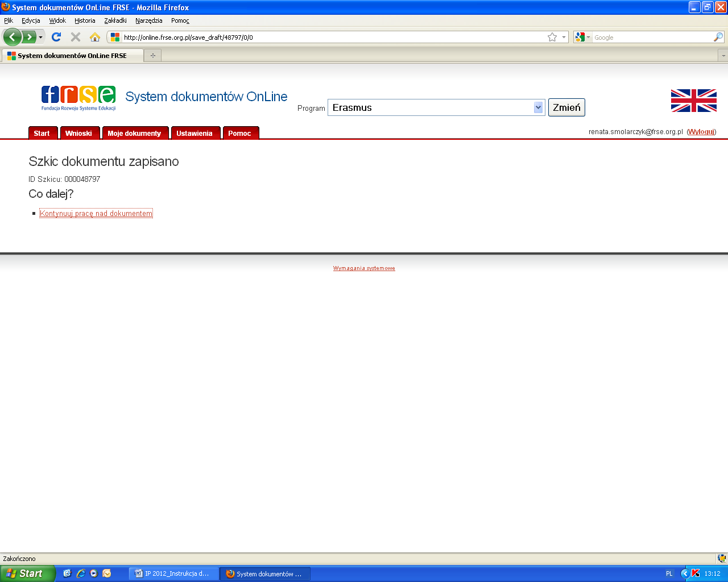Viewport: 728px width, 582px height.
Task: Expand the Program dropdown showing Erasmus
Action: (x=436, y=107)
